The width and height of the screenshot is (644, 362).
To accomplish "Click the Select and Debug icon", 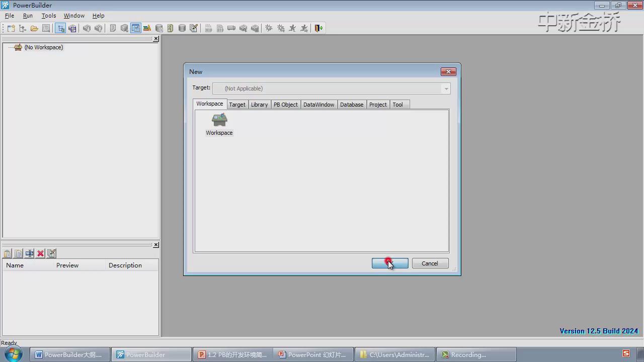I will pyautogui.click(x=281, y=28).
